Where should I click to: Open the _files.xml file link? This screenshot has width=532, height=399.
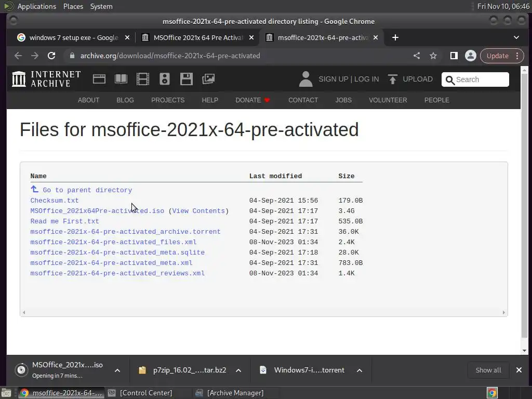[113, 242]
